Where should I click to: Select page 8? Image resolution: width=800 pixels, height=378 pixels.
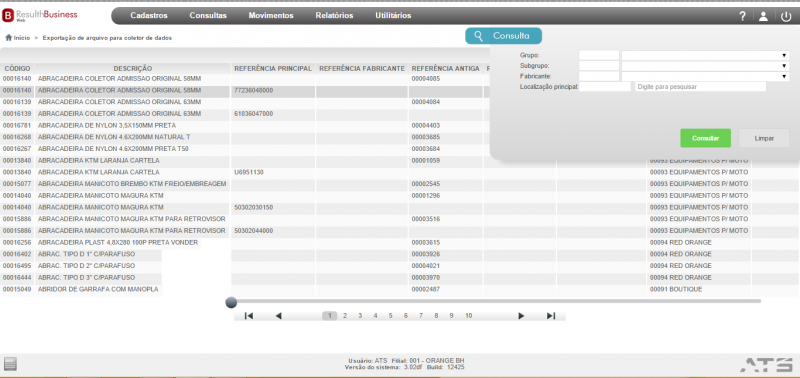coord(436,316)
